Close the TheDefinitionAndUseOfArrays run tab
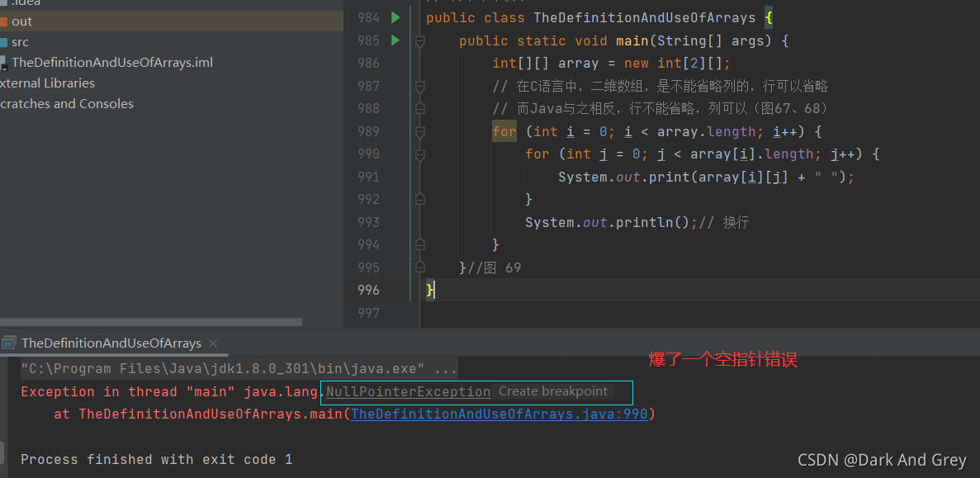The width and height of the screenshot is (980, 478). click(x=213, y=343)
